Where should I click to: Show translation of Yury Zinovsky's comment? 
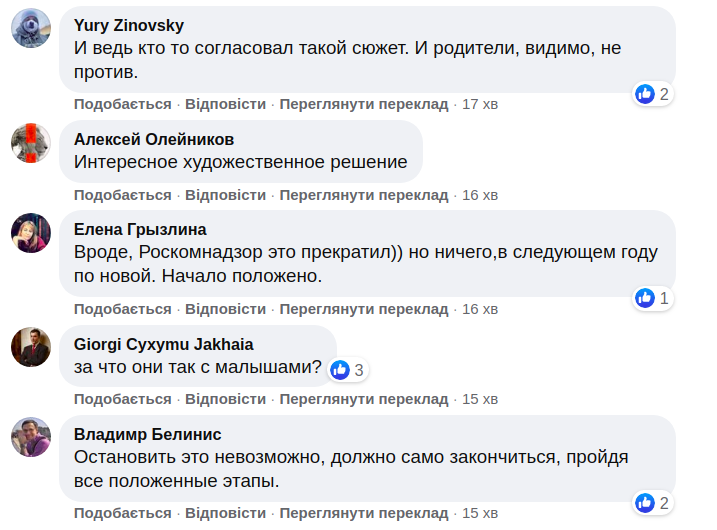point(364,104)
